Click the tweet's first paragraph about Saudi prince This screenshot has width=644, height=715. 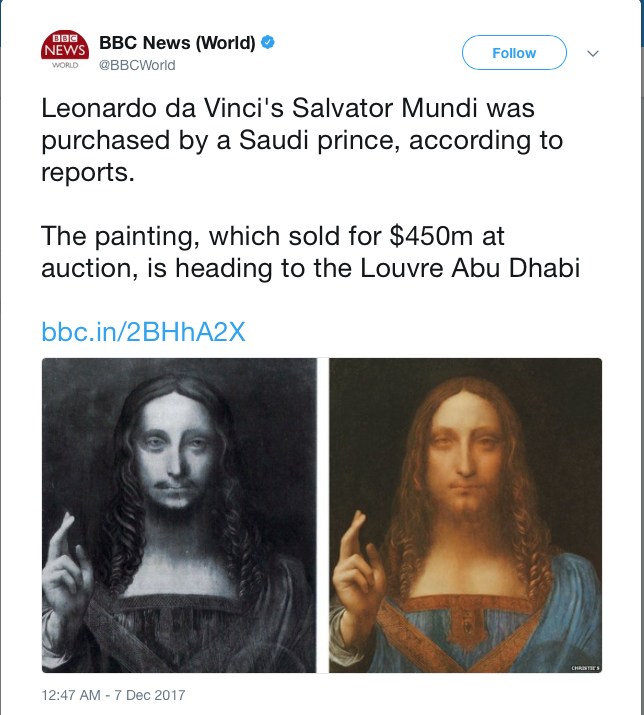click(x=302, y=140)
